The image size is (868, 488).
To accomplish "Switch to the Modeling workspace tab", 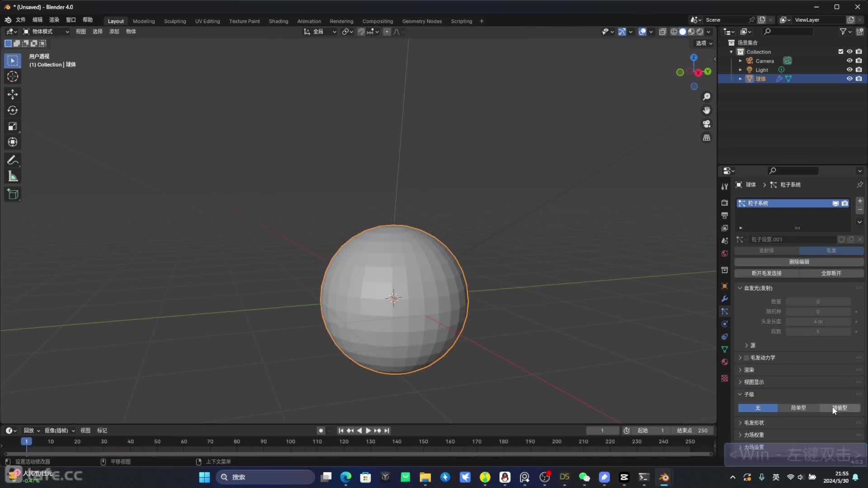I will (144, 21).
